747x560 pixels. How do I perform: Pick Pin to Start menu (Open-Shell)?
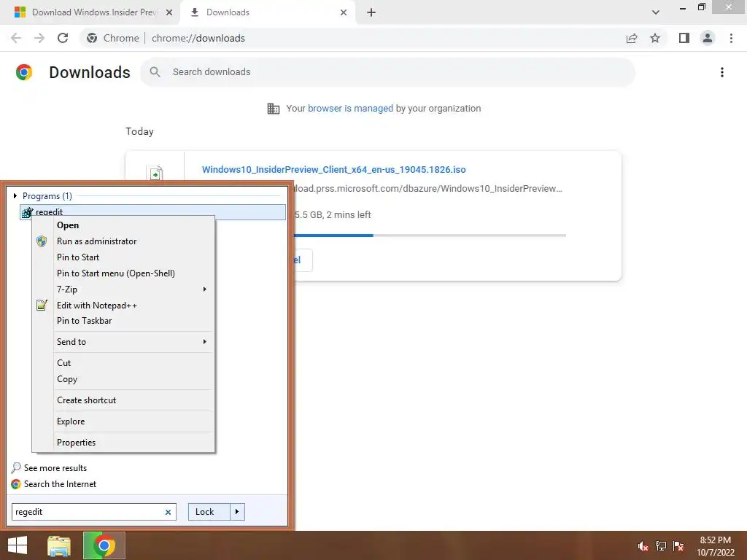(115, 273)
